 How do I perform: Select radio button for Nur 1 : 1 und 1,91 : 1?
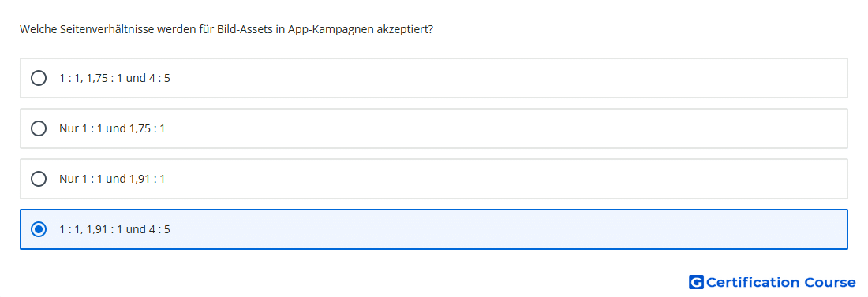(x=39, y=179)
